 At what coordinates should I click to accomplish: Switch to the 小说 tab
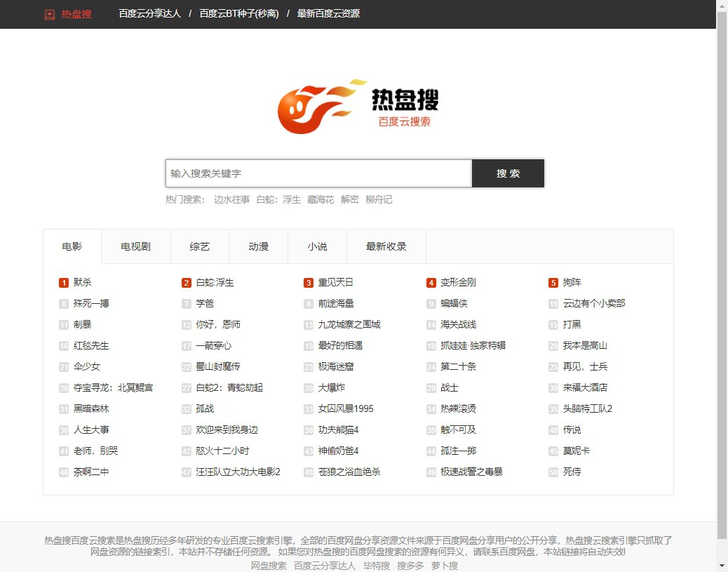(317, 246)
